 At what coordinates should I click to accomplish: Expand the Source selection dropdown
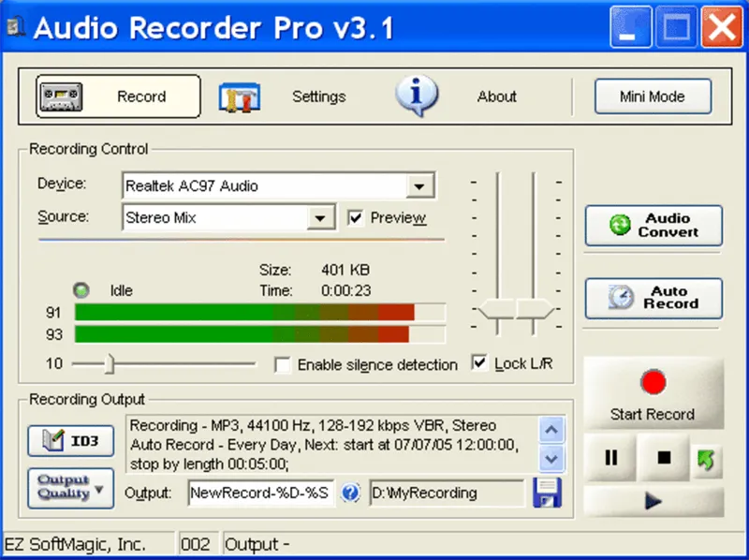point(322,217)
